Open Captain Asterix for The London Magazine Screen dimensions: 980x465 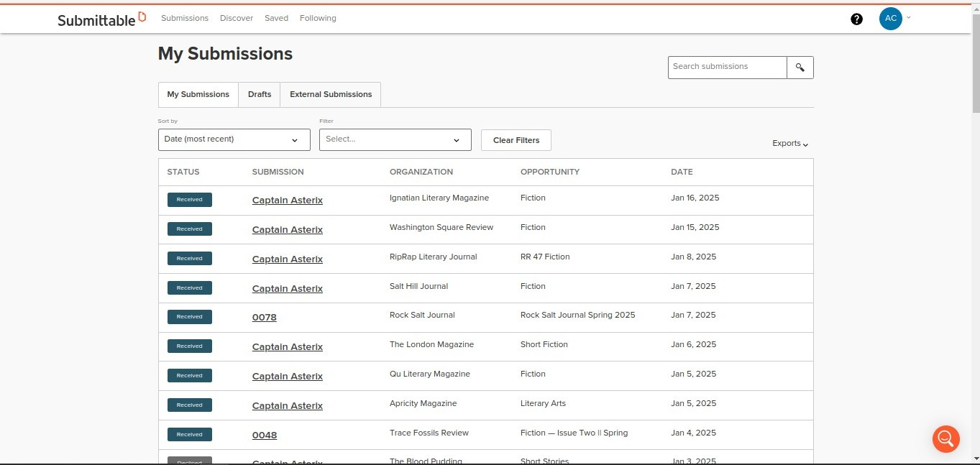click(x=287, y=347)
